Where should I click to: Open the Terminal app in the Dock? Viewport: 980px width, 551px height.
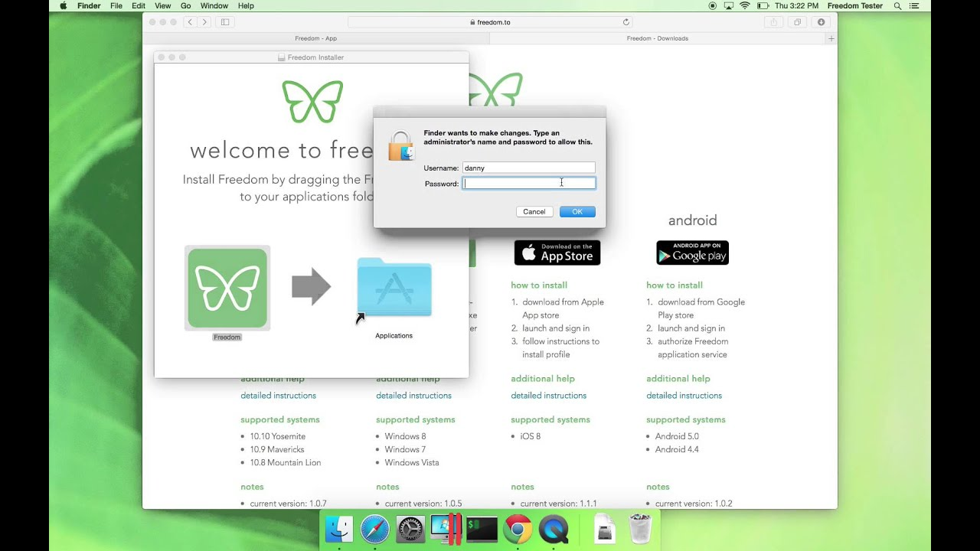tap(482, 530)
